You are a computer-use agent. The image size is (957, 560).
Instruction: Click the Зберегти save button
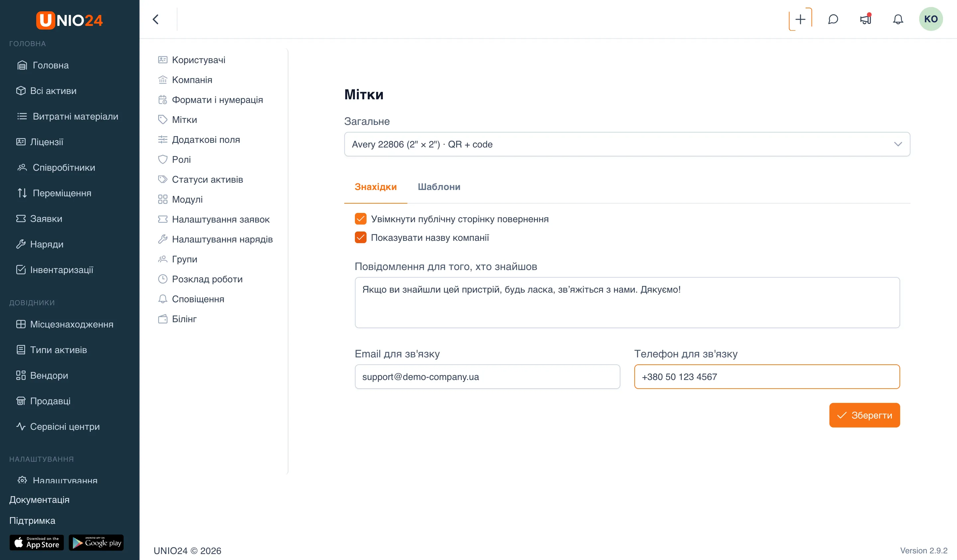864,415
